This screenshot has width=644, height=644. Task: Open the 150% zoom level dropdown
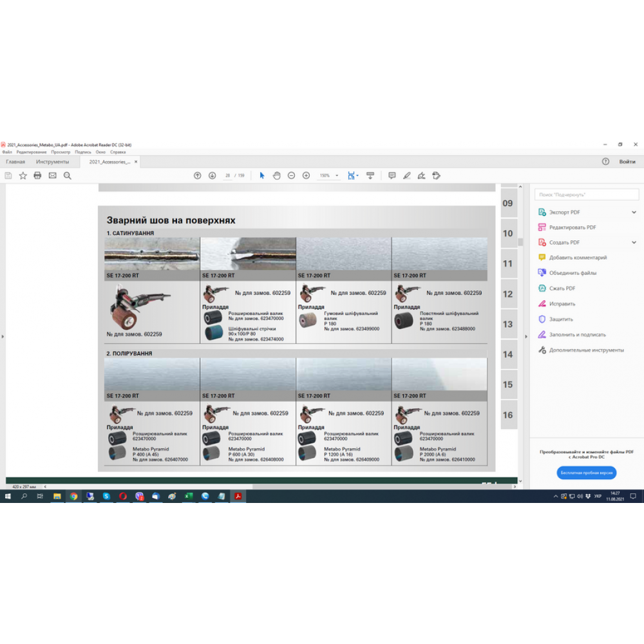tap(329, 175)
